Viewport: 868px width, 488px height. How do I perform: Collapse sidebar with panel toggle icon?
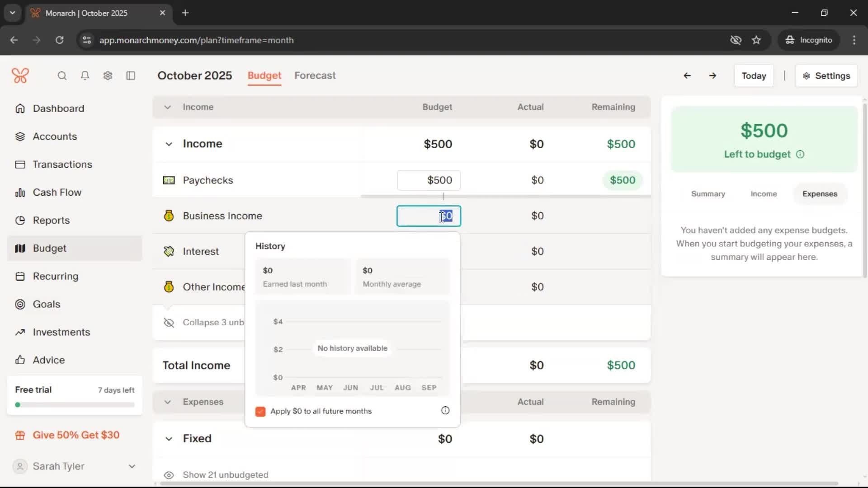[x=131, y=75]
